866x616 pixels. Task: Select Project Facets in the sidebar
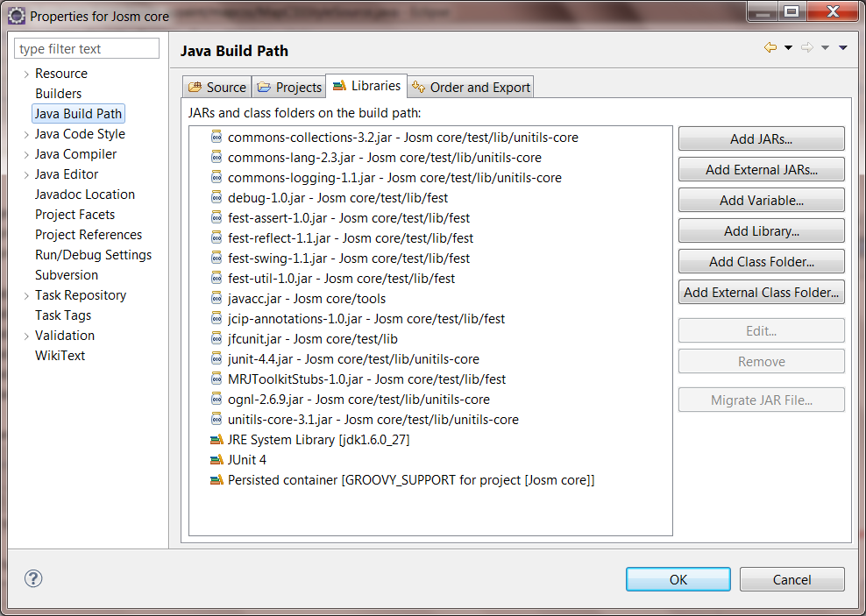click(x=75, y=215)
